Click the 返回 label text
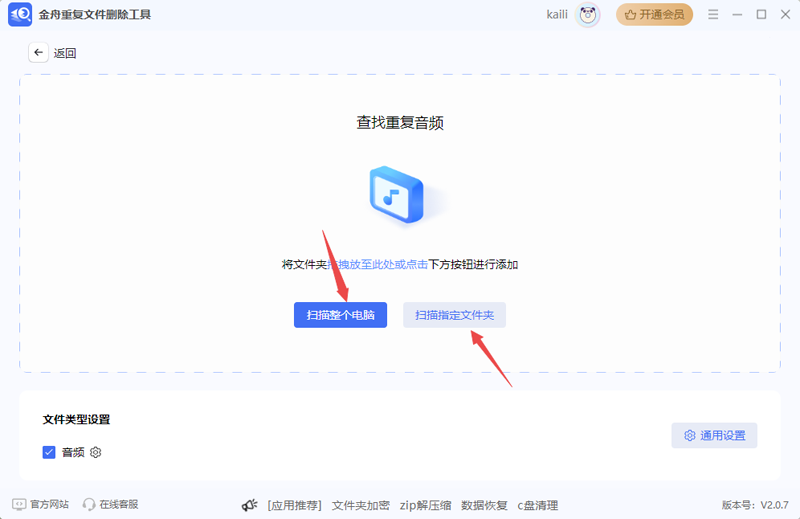The image size is (800, 519). [x=65, y=53]
